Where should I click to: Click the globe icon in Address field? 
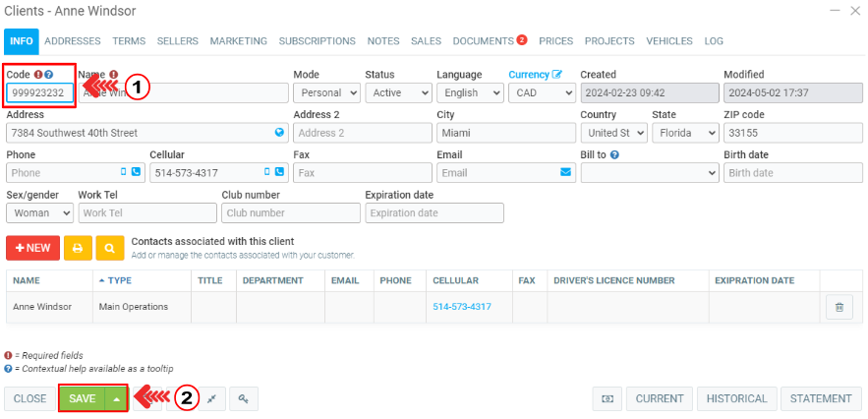278,133
